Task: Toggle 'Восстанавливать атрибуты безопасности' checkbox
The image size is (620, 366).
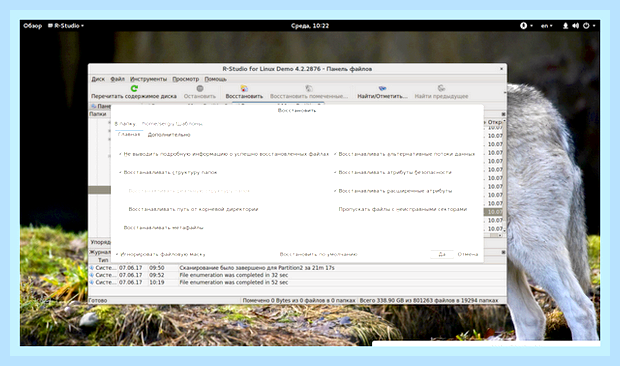Action: point(335,172)
